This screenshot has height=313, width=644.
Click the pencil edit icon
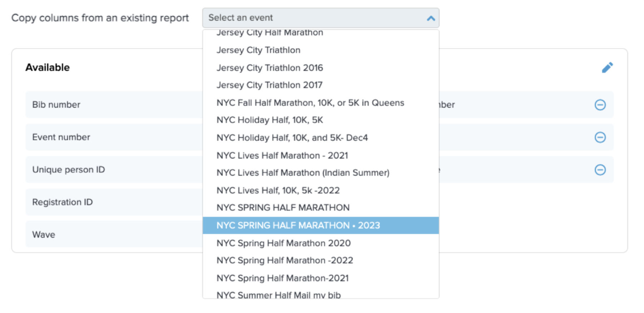(x=607, y=68)
